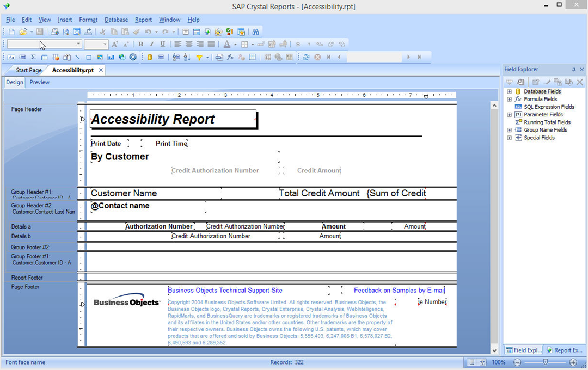The width and height of the screenshot is (588, 370).
Task: Toggle Align Center
Action: pyautogui.click(x=189, y=44)
